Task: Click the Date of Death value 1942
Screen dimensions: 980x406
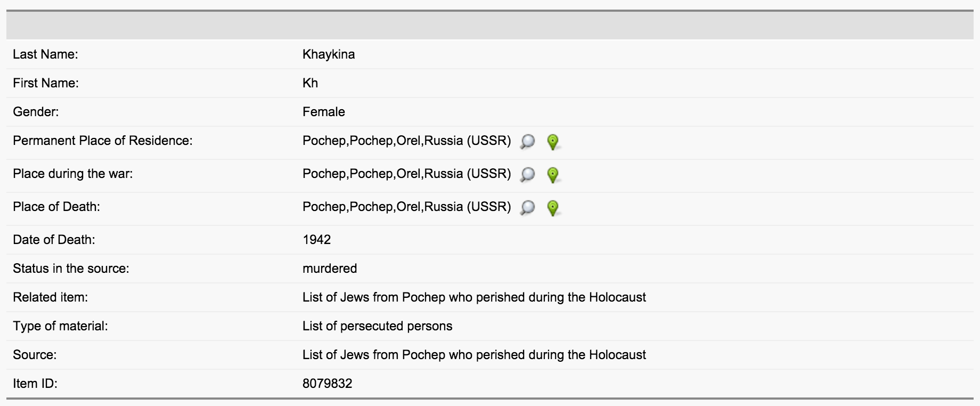Action: [316, 240]
